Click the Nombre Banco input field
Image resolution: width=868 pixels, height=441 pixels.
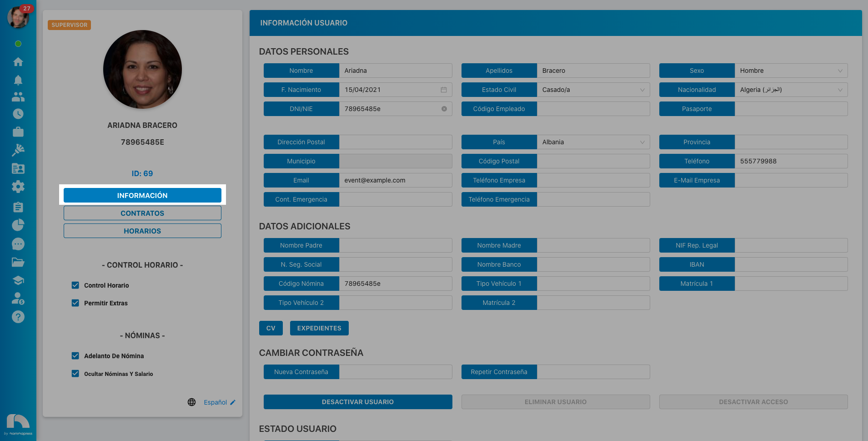tap(593, 264)
